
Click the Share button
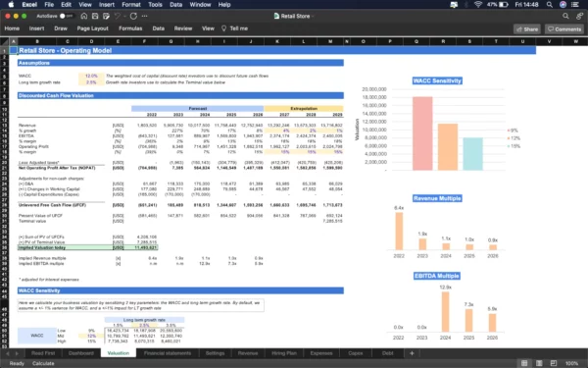click(527, 29)
